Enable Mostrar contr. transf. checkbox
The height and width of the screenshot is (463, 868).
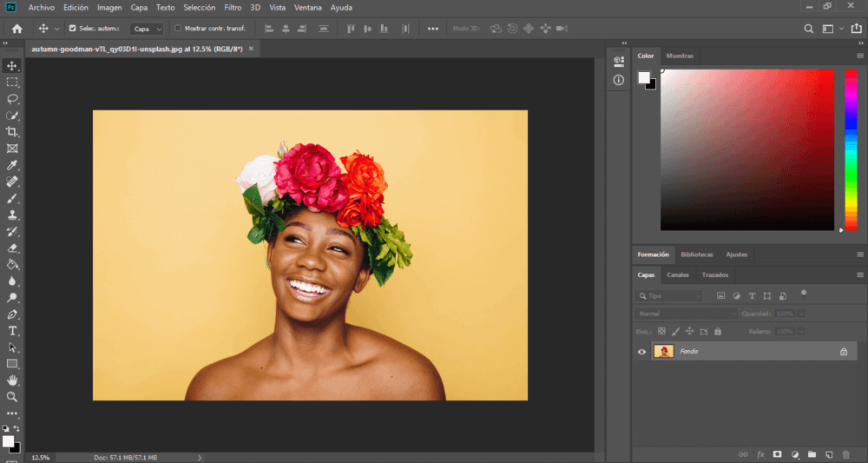(x=178, y=29)
